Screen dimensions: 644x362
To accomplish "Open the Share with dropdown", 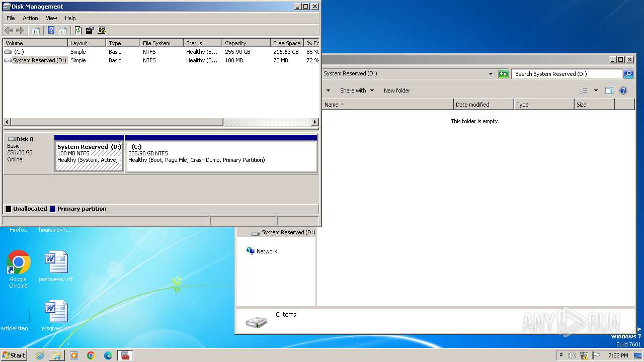I will pos(357,90).
